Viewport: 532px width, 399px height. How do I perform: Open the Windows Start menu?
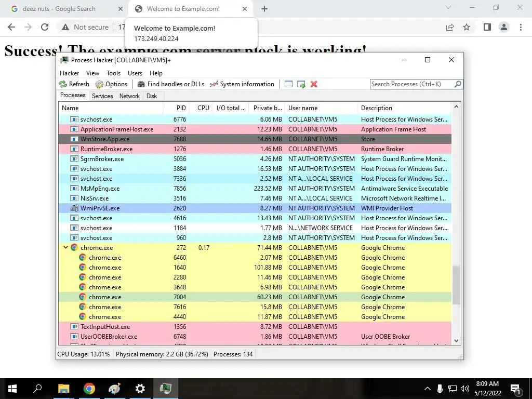[12, 389]
